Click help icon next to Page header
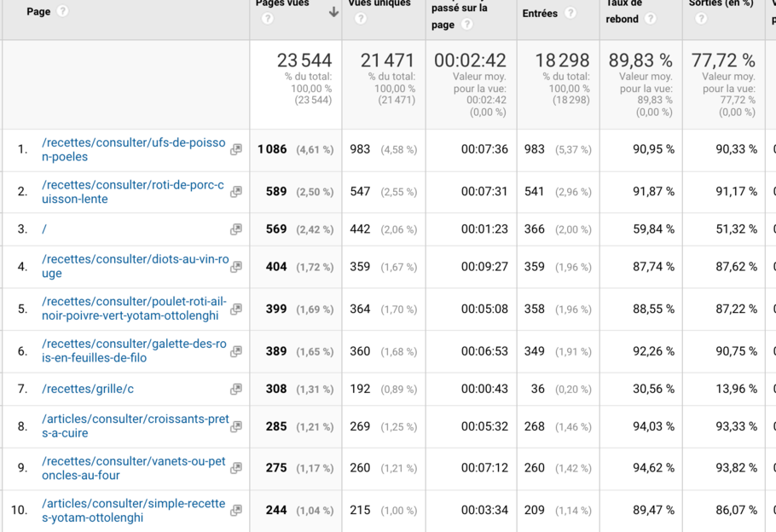Screen dimensions: 776x532 point(62,12)
